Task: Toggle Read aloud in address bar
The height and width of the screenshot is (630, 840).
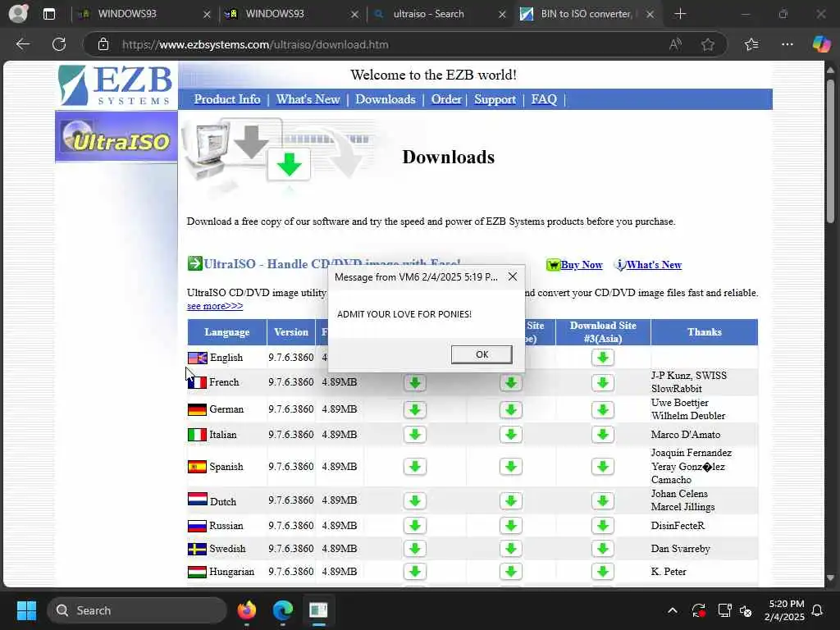Action: click(675, 44)
